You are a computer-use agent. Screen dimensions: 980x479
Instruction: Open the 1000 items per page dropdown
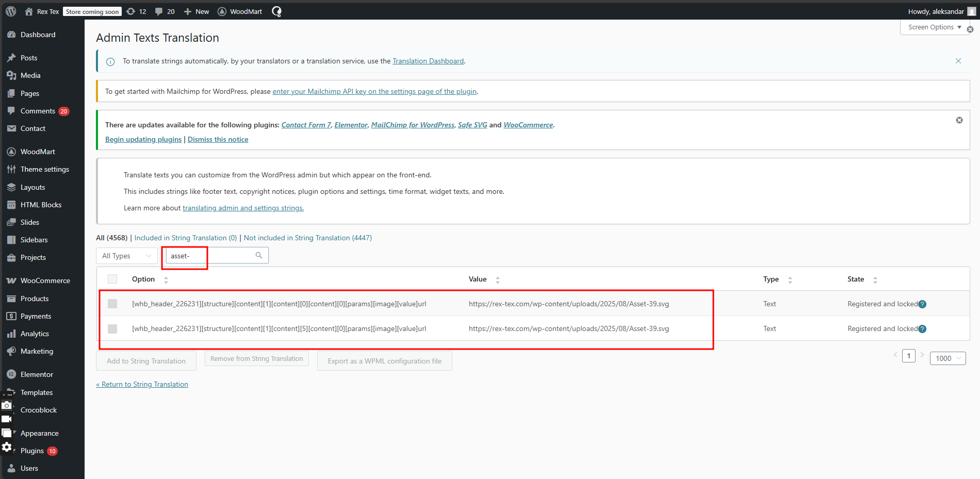coord(947,358)
